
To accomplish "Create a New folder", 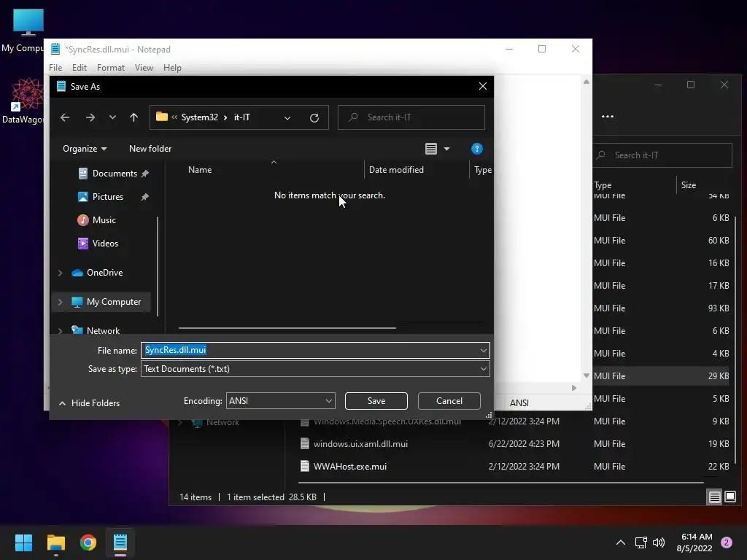I will tap(150, 149).
